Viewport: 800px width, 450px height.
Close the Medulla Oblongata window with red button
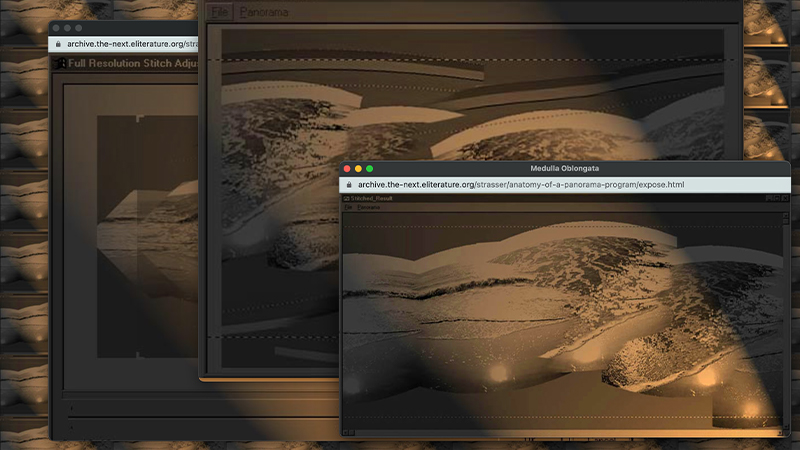tap(347, 169)
